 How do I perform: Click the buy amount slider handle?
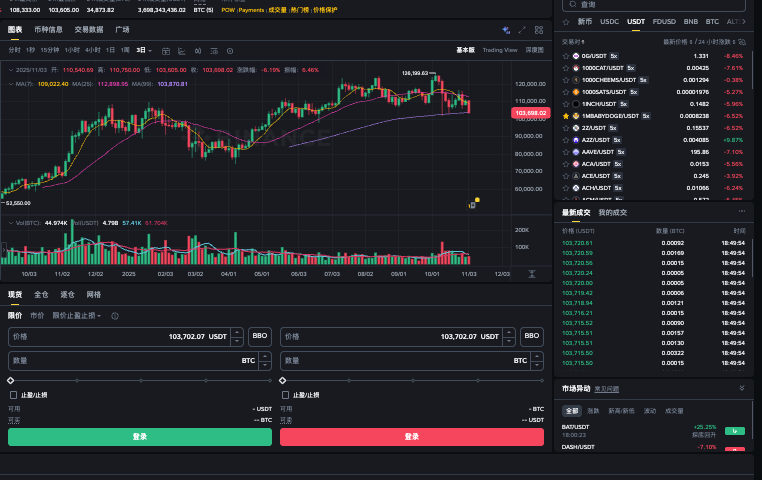[11, 381]
